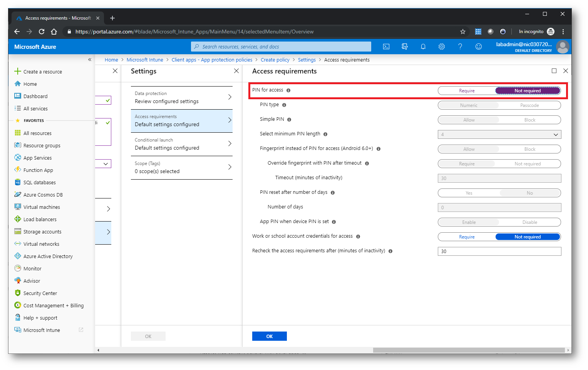588x370 pixels.
Task: Expand Access requirements settings row
Action: (x=182, y=121)
